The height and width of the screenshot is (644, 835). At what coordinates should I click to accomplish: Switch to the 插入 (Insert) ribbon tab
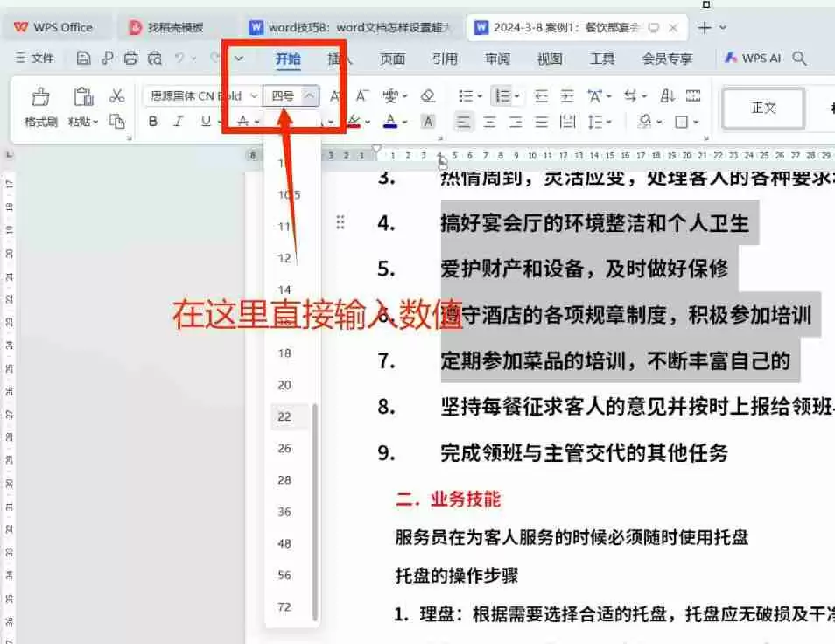click(340, 59)
